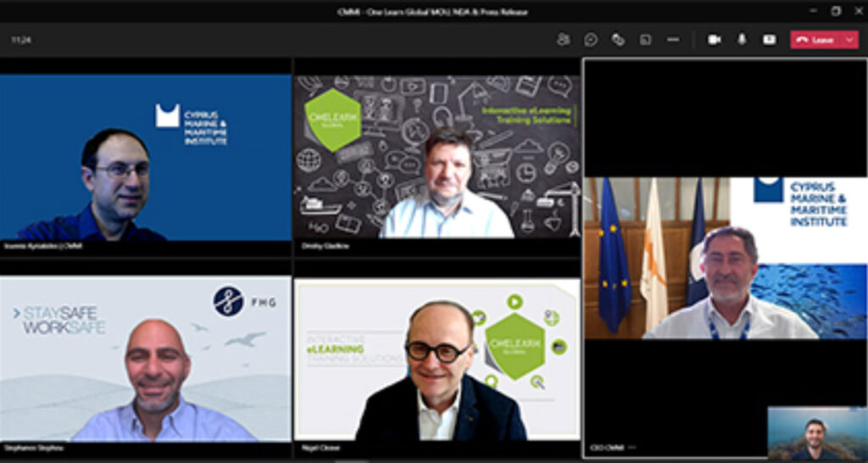
Task: Select the bottom-middle tile with white OneLearn background
Action: coord(437,359)
